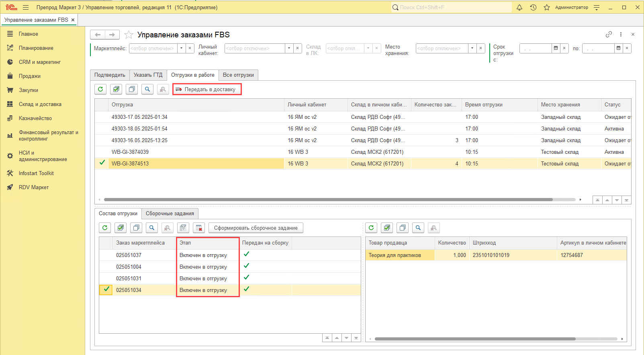Switch to the Все отгрузки tab
The image size is (644, 355).
click(x=238, y=75)
